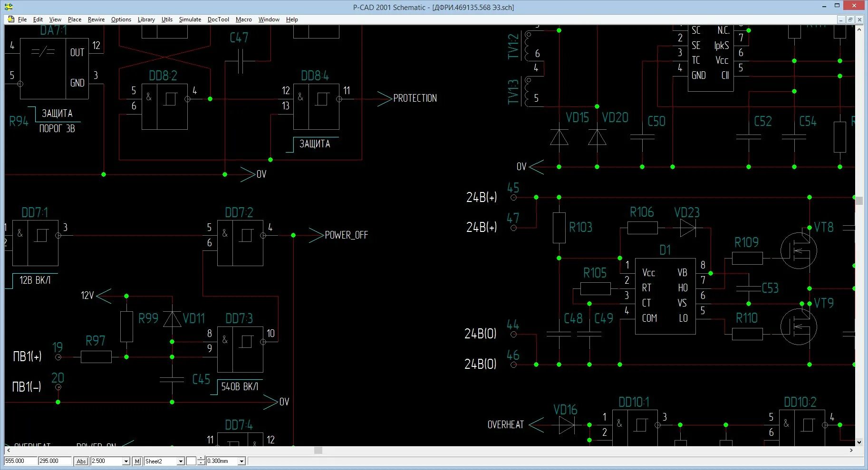Restore the schematic document window
Viewport: 868px width, 470px height.
(850, 19)
